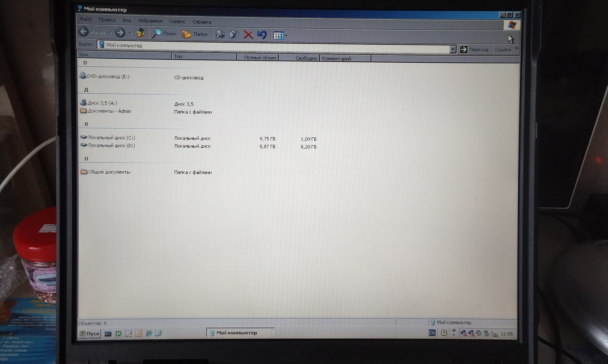Open the Сервис menu
Image resolution: width=608 pixels, height=364 pixels.
177,21
